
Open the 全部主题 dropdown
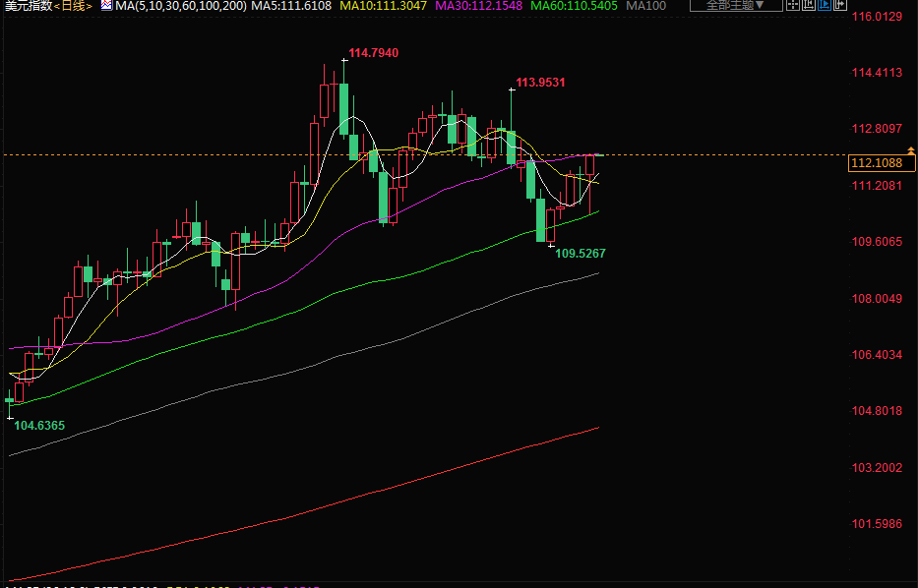pyautogui.click(x=736, y=5)
